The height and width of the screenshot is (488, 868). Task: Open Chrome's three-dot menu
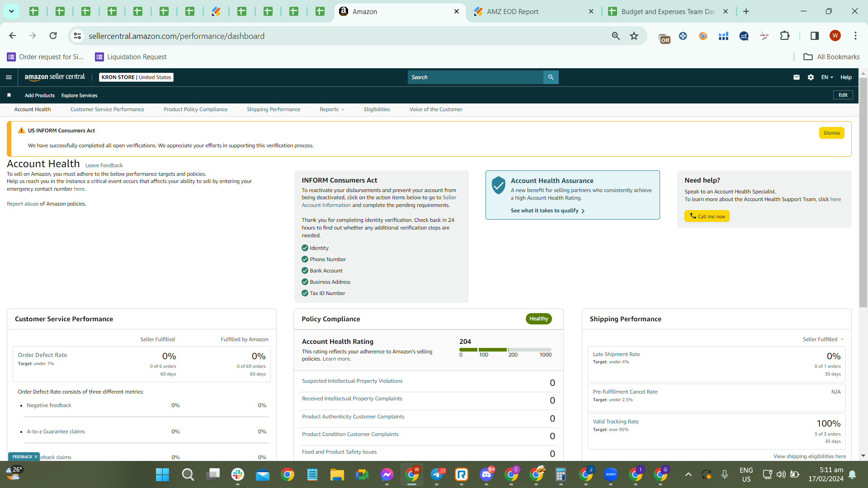coord(855,36)
